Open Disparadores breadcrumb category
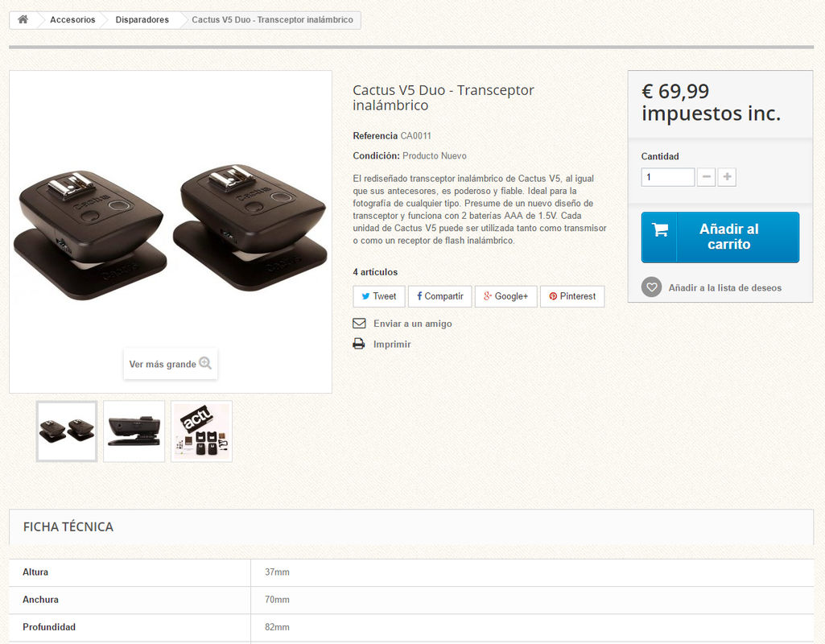 pos(142,19)
